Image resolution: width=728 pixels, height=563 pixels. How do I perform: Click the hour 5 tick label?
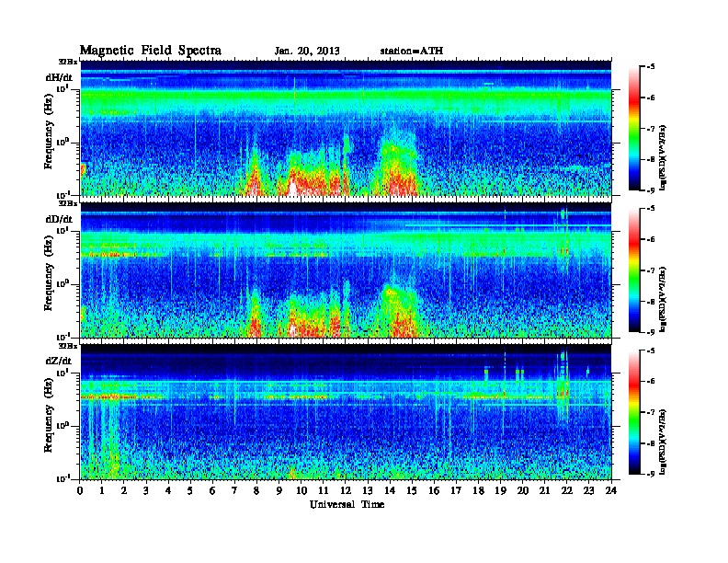click(190, 491)
